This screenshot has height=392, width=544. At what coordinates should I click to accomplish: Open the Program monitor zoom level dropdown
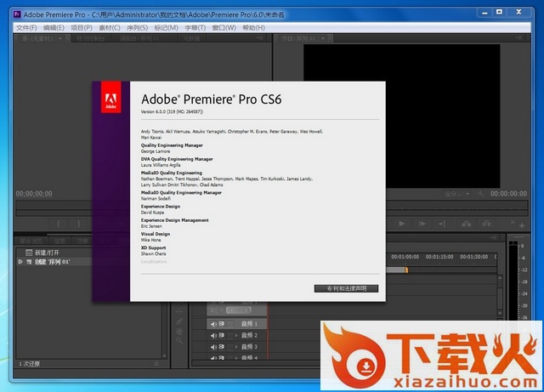point(456,194)
